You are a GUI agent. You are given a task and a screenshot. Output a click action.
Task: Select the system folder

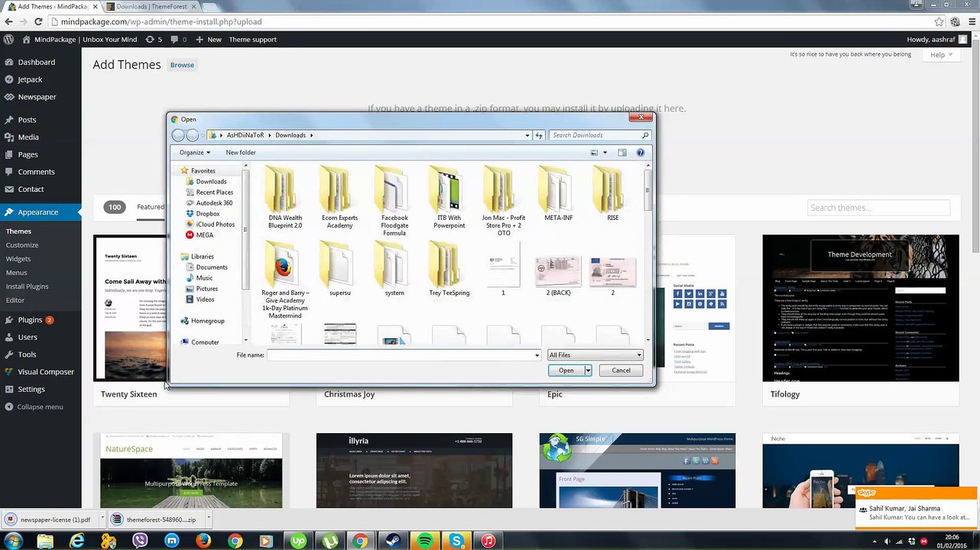pos(394,270)
